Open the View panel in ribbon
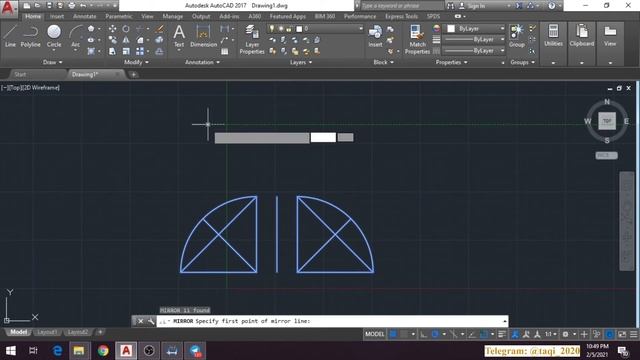Viewport: 640px width, 360px height. click(x=610, y=35)
